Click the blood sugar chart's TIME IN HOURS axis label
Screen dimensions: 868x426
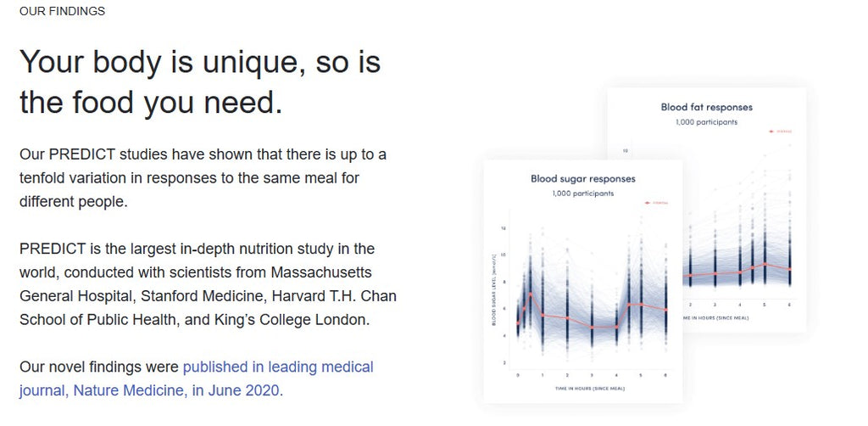(x=590, y=389)
